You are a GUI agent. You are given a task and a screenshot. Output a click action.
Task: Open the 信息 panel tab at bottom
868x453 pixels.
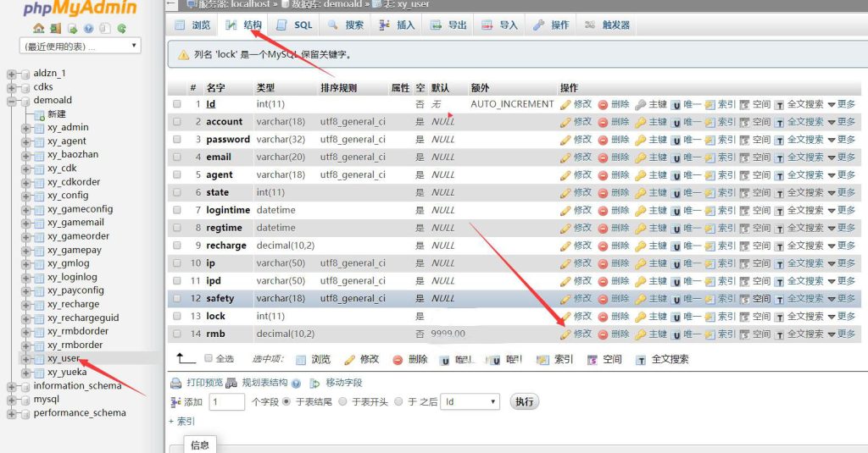200,445
